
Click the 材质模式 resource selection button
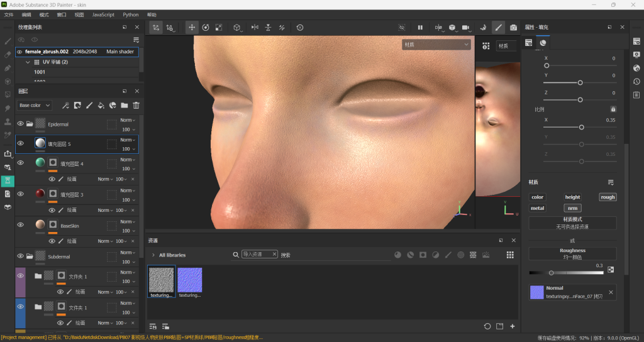[572, 223]
